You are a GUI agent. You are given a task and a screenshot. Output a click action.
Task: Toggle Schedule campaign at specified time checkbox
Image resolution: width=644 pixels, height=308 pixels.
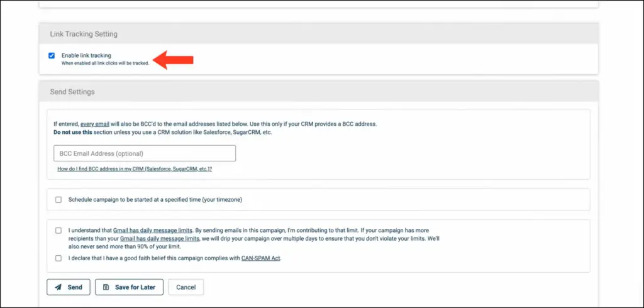[x=58, y=200]
